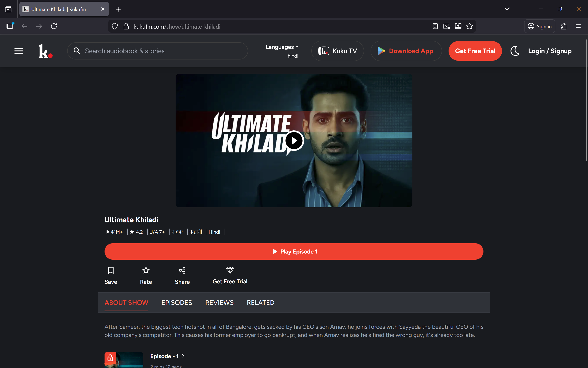
Task: Expand the Languages dropdown
Action: coord(282,47)
